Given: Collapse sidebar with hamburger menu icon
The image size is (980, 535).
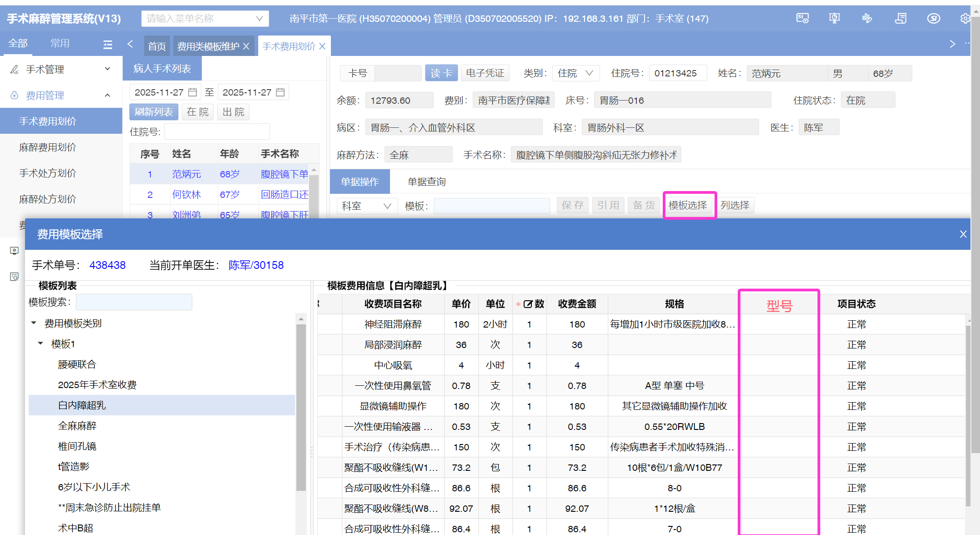Looking at the screenshot, I should [108, 44].
